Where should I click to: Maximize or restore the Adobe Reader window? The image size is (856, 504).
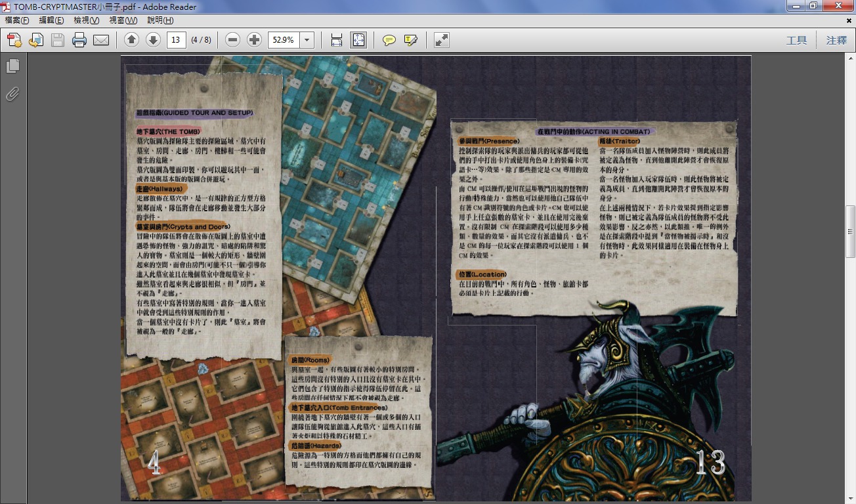tap(813, 6)
